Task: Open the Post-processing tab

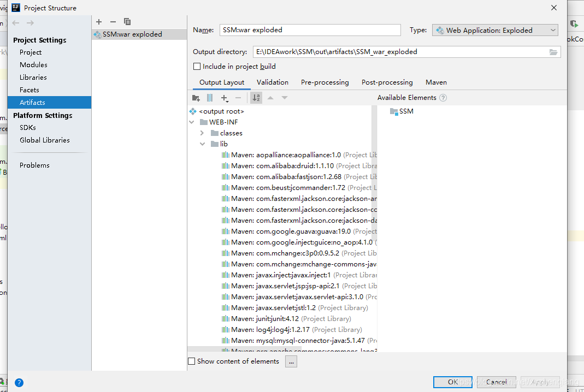Action: point(387,82)
